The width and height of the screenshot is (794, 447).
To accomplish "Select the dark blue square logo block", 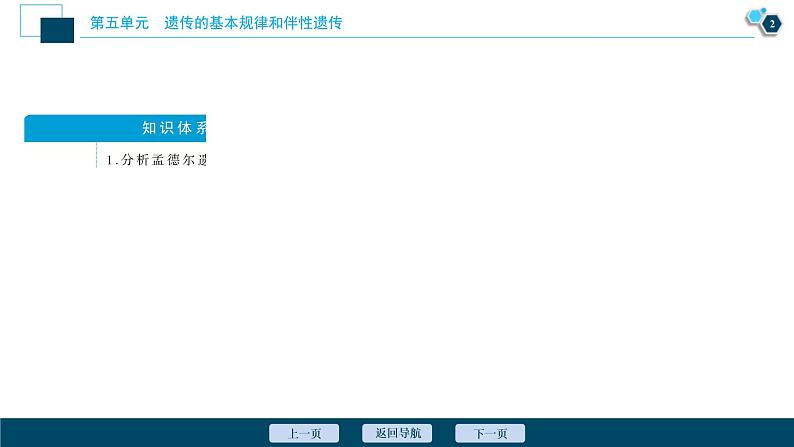I will point(57,30).
